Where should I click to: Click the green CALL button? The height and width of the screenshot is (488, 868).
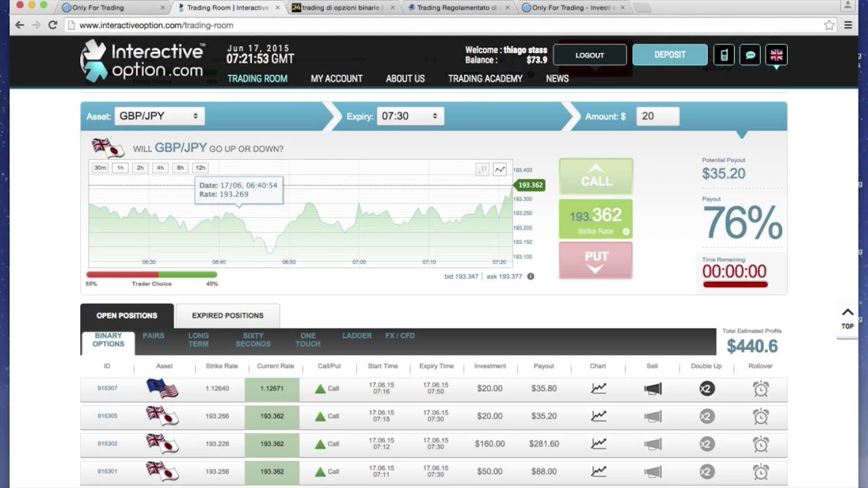(x=596, y=176)
